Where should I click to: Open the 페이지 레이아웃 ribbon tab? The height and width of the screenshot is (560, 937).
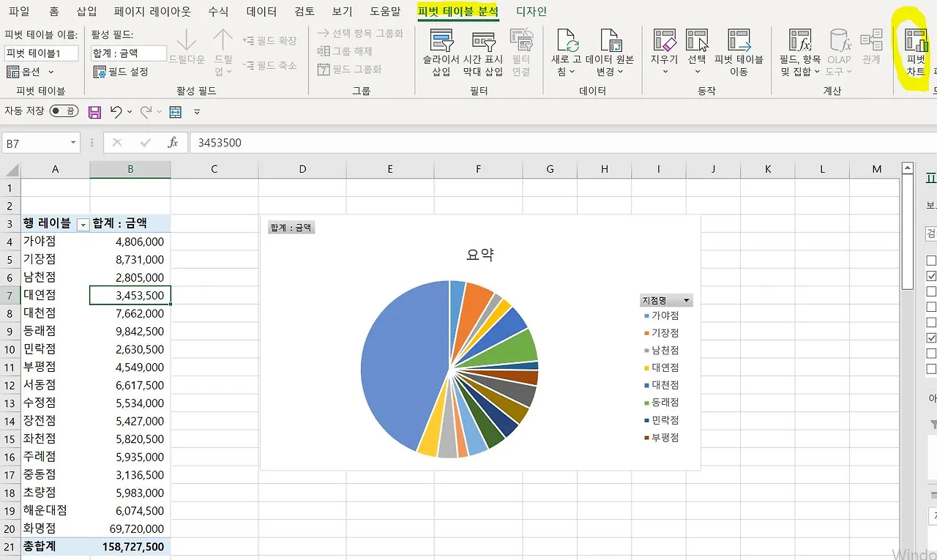point(152,12)
